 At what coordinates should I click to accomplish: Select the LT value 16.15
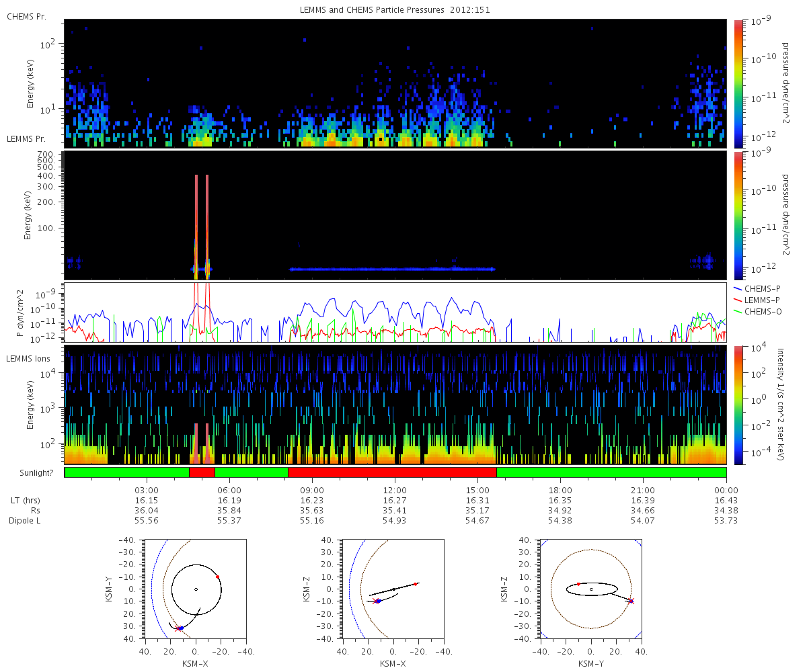[147, 501]
